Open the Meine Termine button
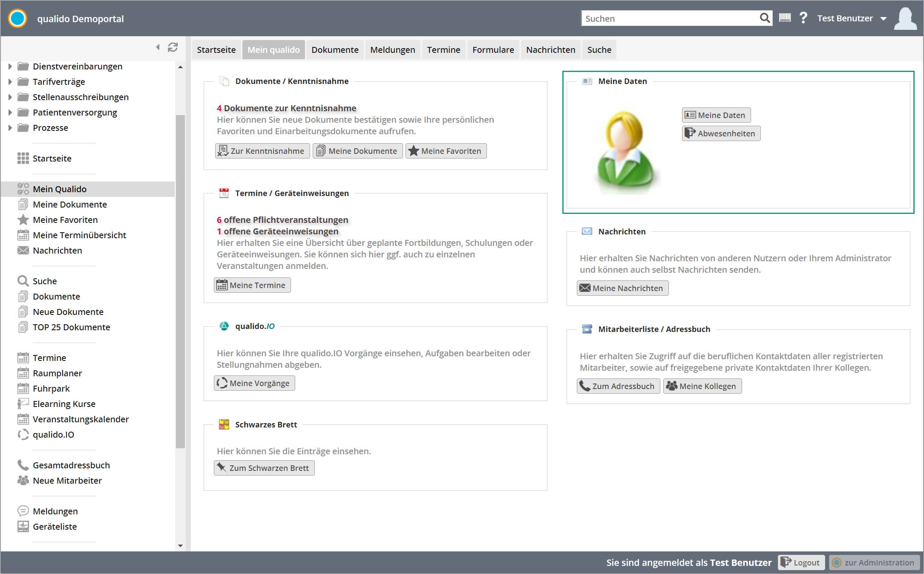The height and width of the screenshot is (574, 924). click(252, 285)
